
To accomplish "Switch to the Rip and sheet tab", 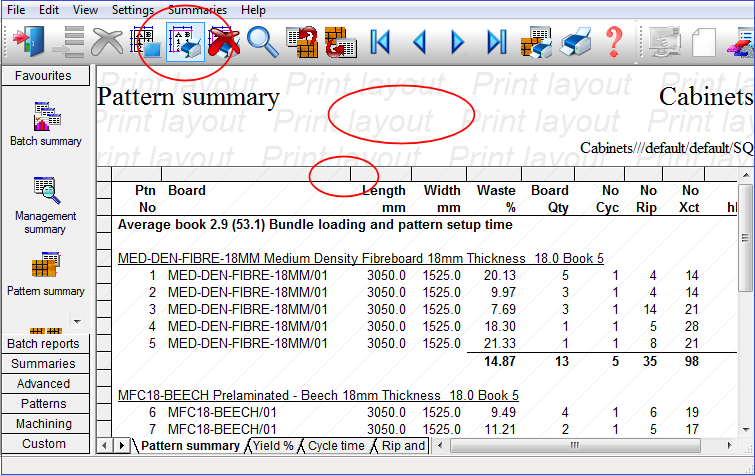I will (x=403, y=446).
